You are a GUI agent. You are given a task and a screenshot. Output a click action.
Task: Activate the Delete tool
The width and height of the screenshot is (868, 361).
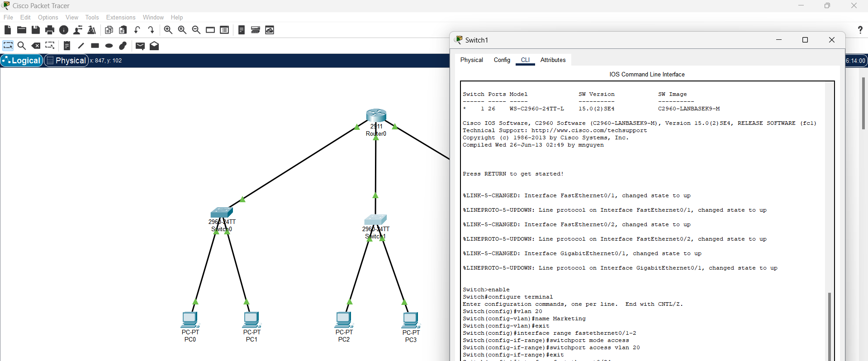pyautogui.click(x=36, y=46)
